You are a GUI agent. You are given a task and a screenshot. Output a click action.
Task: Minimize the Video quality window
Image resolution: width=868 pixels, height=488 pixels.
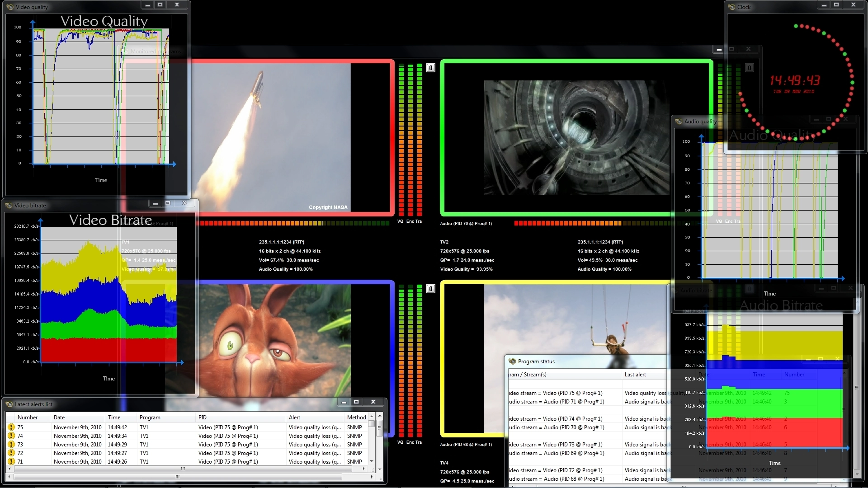point(147,5)
